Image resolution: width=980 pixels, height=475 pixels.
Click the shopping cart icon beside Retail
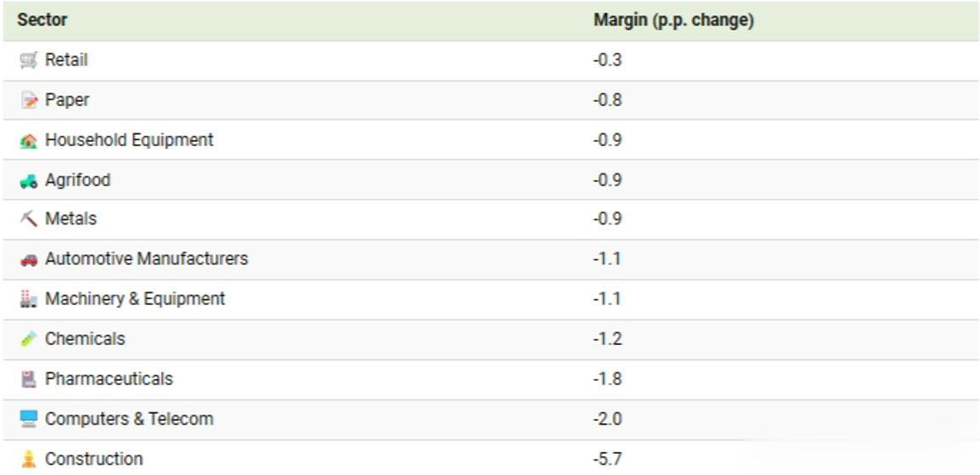click(29, 60)
